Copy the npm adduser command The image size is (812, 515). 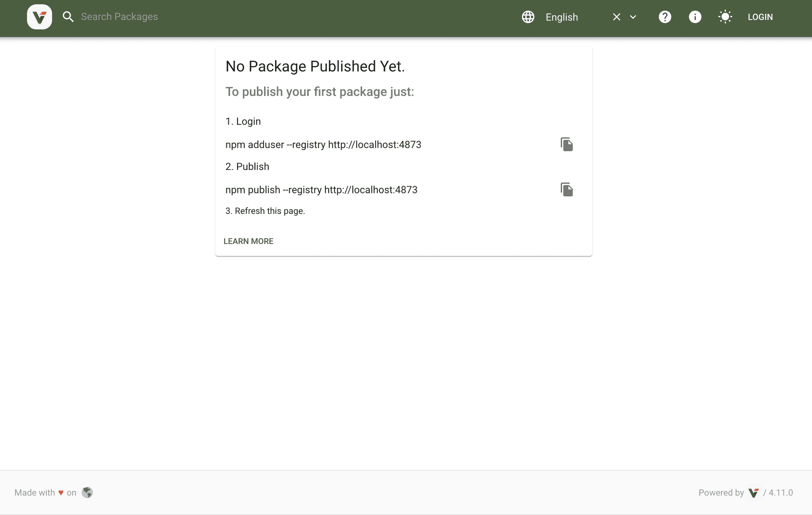pos(567,145)
